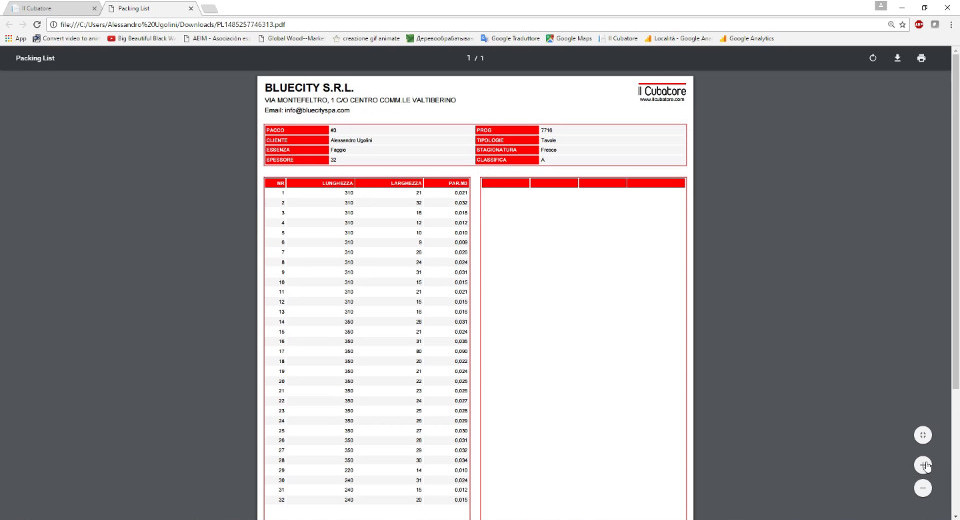Fit the PDF page to window
960x520 pixels.
[923, 435]
